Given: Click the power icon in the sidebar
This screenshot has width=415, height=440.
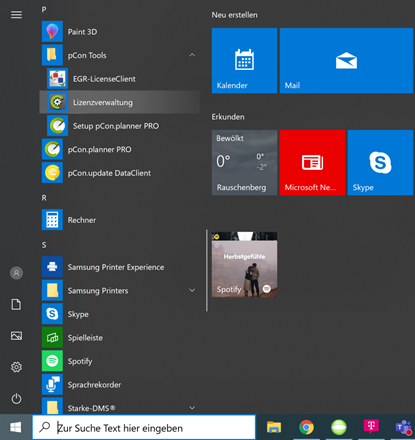Looking at the screenshot, I should pos(16,399).
